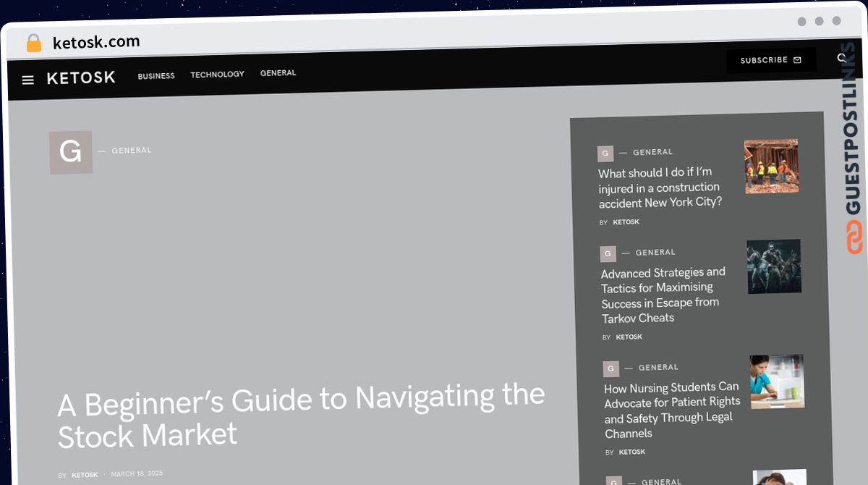Click KETOSK author under Tarkov Cheats article

pos(629,337)
